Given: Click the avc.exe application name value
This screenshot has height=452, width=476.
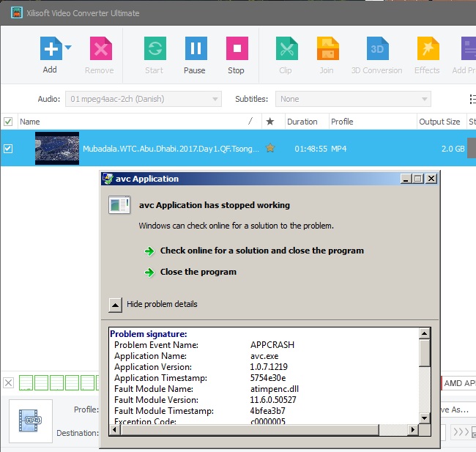Looking at the screenshot, I should (x=264, y=356).
